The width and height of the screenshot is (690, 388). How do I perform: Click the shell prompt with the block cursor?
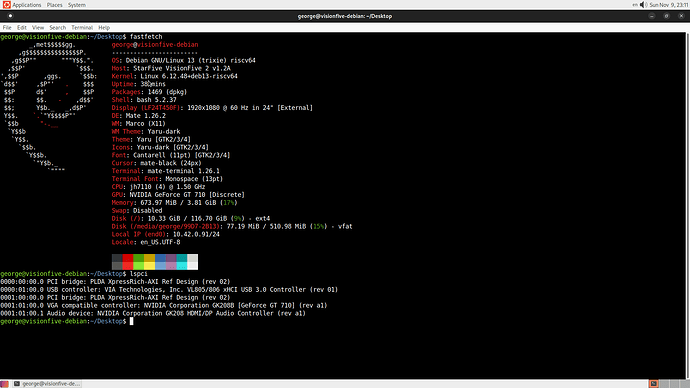[x=66, y=321]
